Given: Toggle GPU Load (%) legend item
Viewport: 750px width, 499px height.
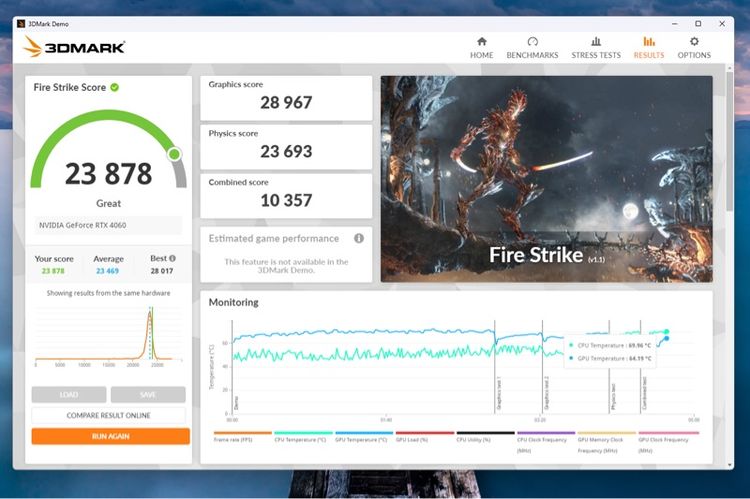Looking at the screenshot, I should [425, 438].
